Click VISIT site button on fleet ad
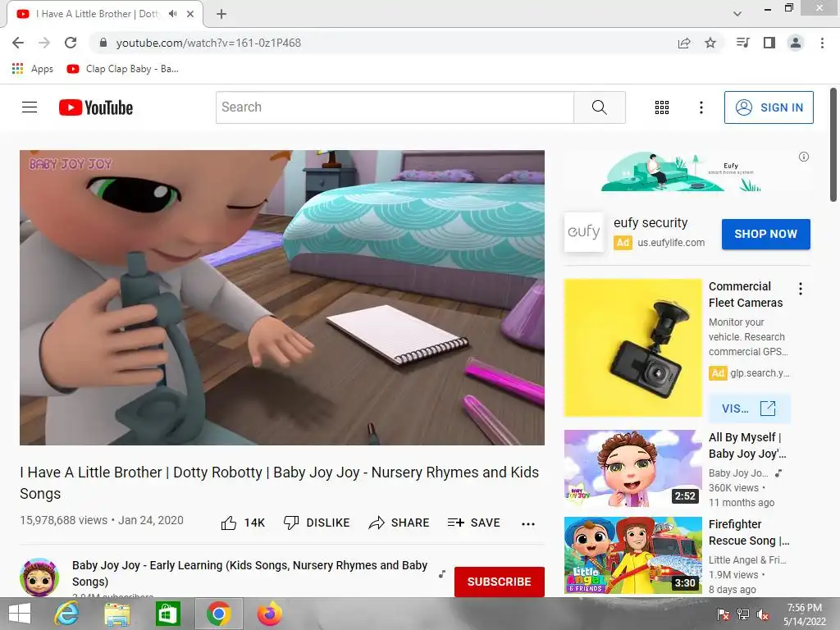This screenshot has height=630, width=840. point(749,409)
